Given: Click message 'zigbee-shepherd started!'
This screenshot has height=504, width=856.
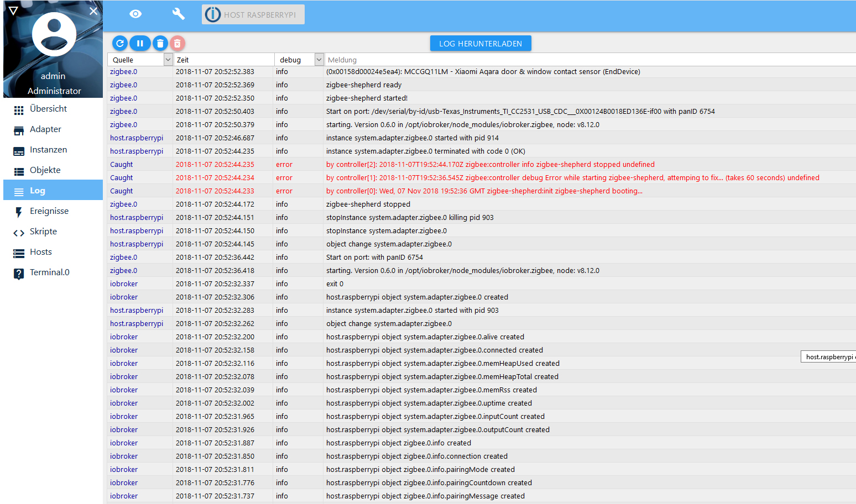Looking at the screenshot, I should coord(367,98).
